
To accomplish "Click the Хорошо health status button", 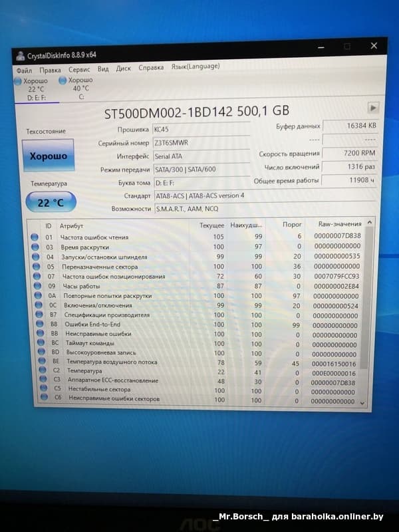I will [x=48, y=156].
